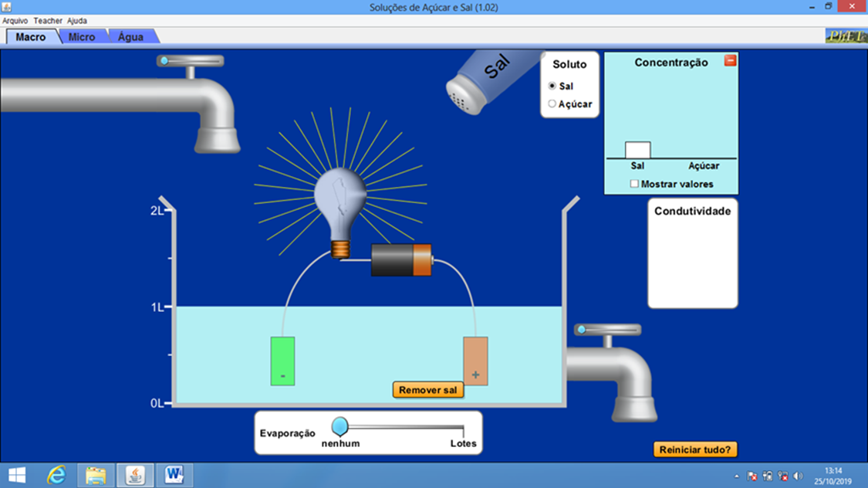Click the battery in the conductivity tester
This screenshot has width=868, height=488.
tap(401, 259)
